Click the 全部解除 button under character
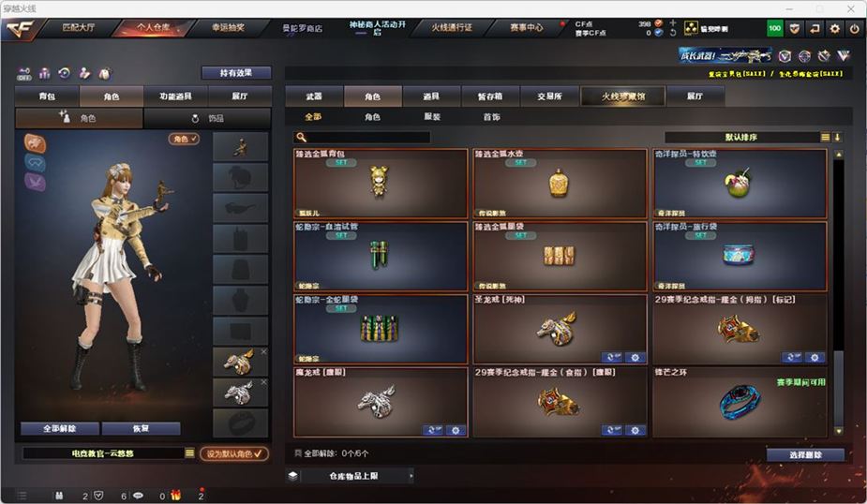The width and height of the screenshot is (867, 504). tap(60, 428)
